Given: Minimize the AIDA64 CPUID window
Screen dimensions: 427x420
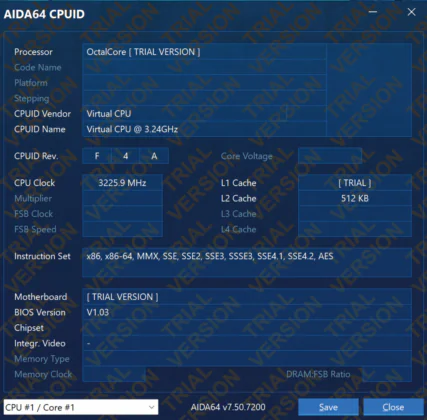Looking at the screenshot, I should (x=373, y=12).
